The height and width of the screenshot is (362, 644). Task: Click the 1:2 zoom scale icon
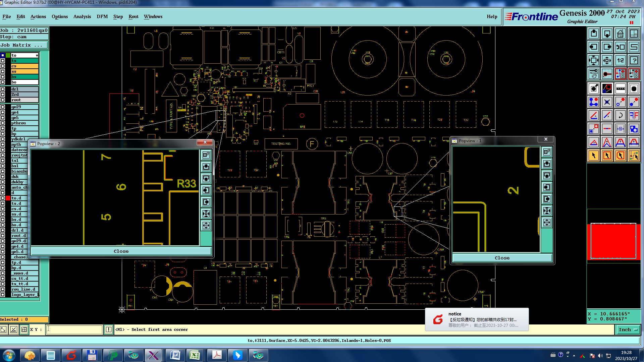[x=620, y=60]
